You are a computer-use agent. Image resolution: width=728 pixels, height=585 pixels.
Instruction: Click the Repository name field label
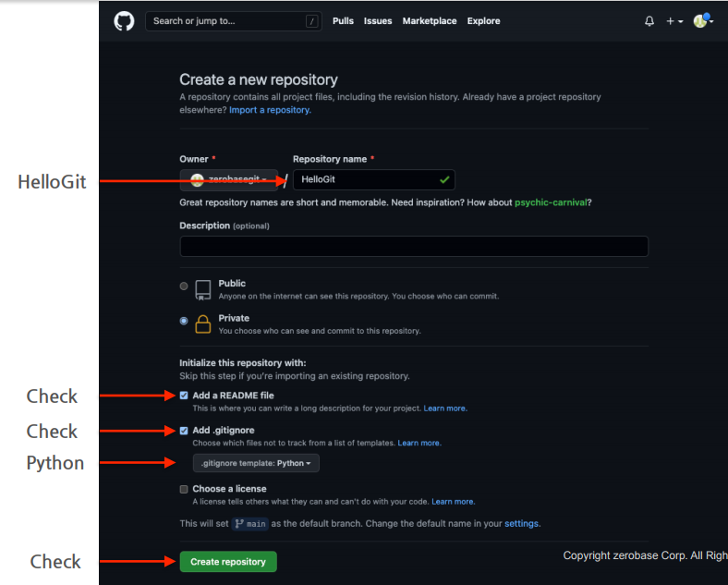(x=330, y=159)
